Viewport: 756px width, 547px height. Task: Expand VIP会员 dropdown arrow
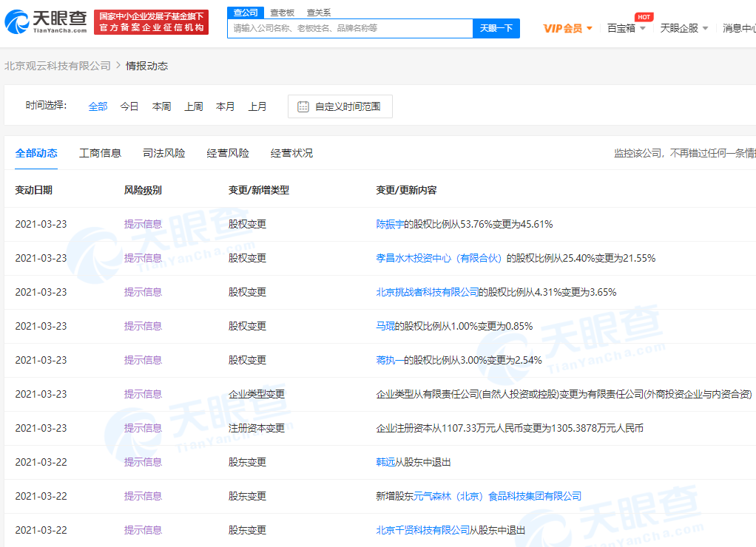click(589, 28)
